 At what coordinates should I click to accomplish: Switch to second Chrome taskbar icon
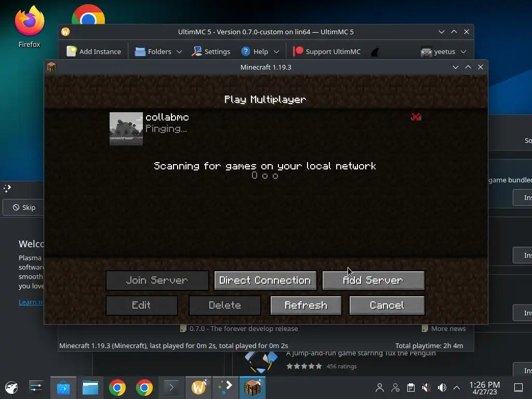pos(144,388)
